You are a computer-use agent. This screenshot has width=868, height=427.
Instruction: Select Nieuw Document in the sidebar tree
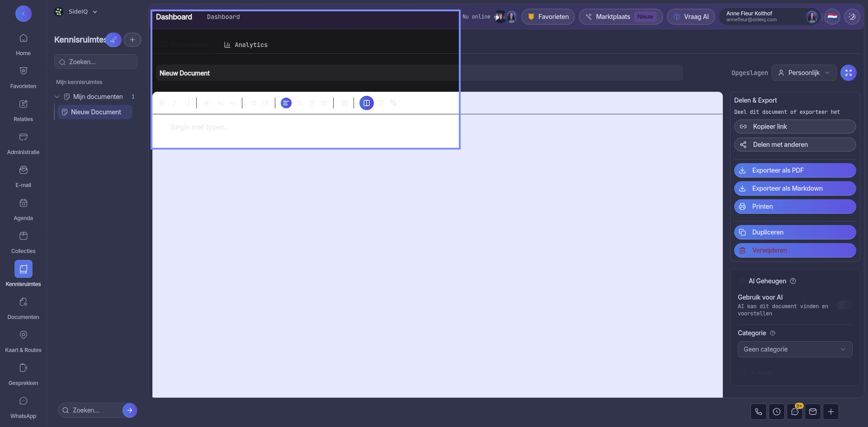click(95, 112)
